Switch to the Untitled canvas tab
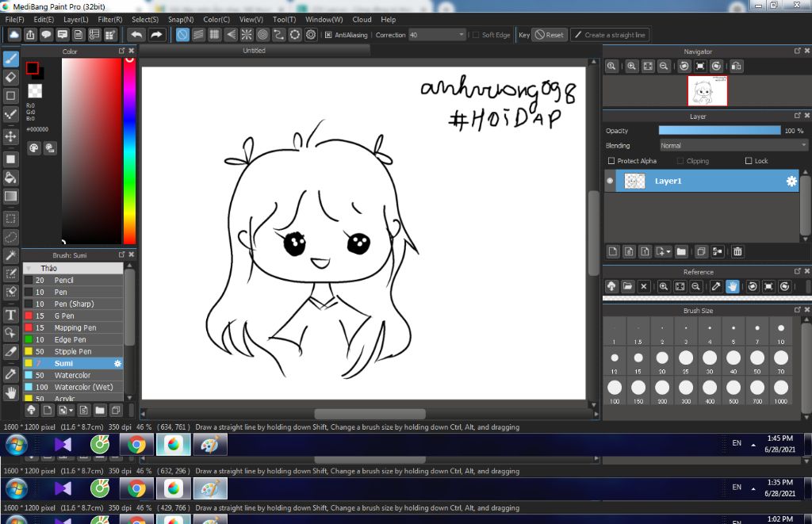Viewport: 812px width, 524px height. tap(255, 50)
